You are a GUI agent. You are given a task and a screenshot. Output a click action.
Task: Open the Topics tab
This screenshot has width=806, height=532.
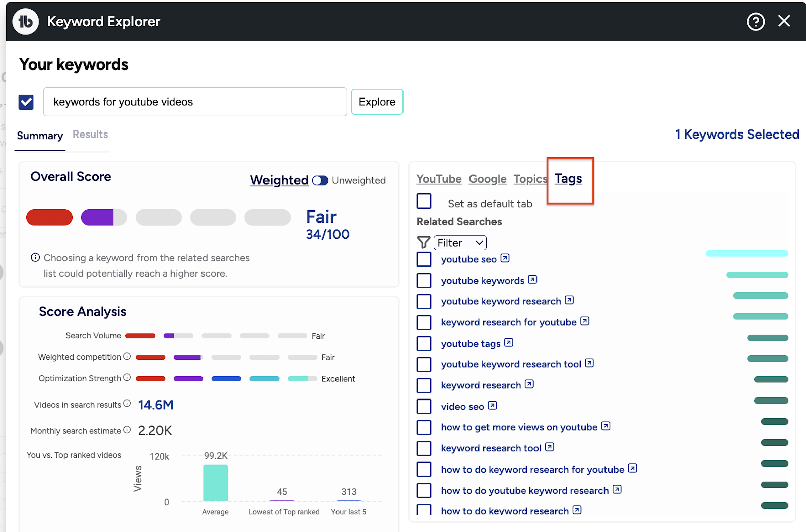(x=530, y=179)
